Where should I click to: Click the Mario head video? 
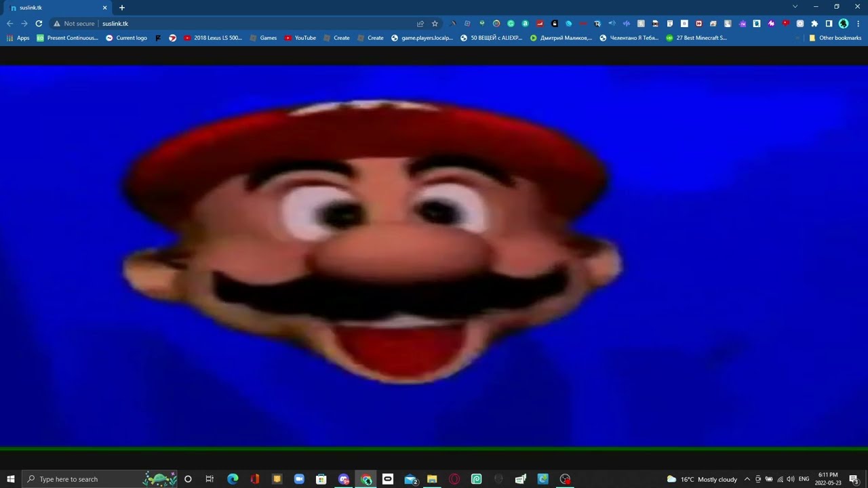click(434, 256)
